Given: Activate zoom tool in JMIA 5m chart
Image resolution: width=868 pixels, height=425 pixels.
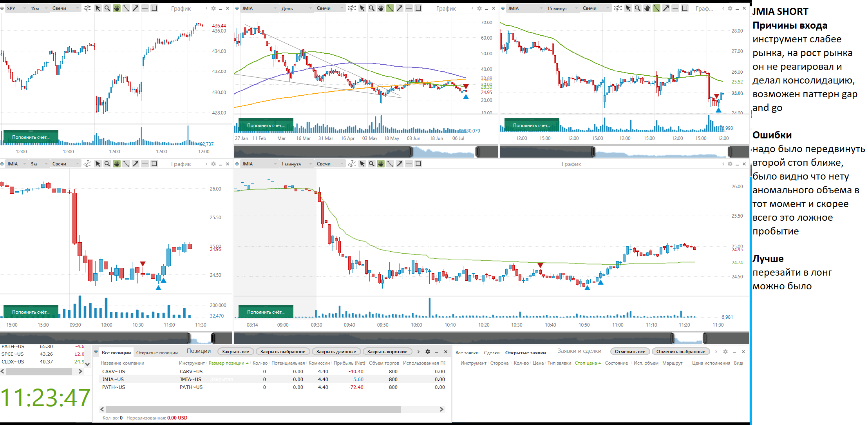Looking at the screenshot, I should tap(107, 164).
